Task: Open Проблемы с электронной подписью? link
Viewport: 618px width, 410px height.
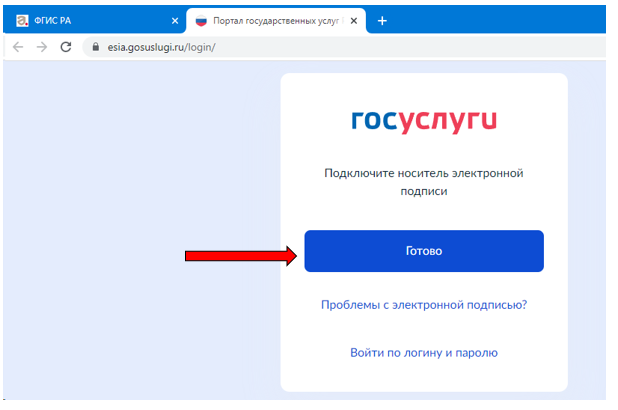Action: [x=424, y=305]
